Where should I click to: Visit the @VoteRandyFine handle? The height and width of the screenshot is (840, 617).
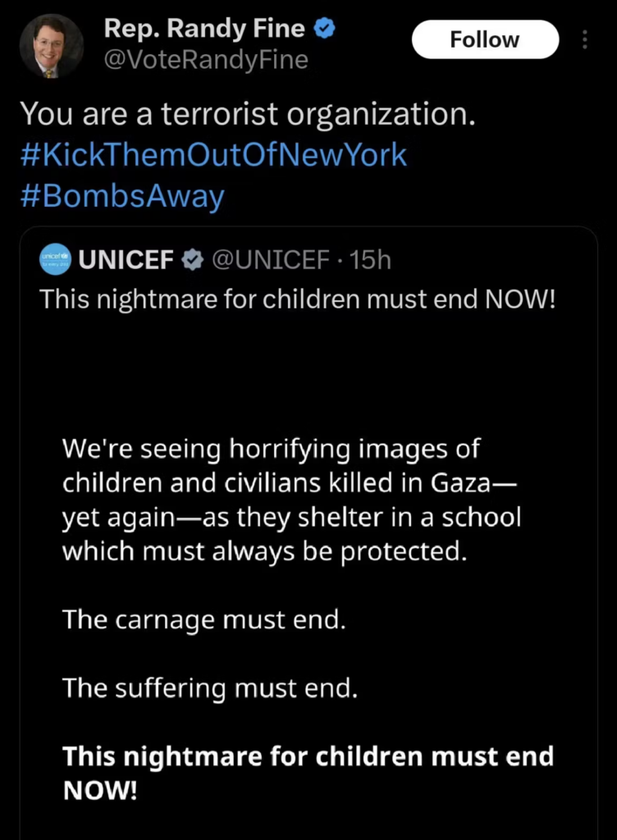point(205,59)
